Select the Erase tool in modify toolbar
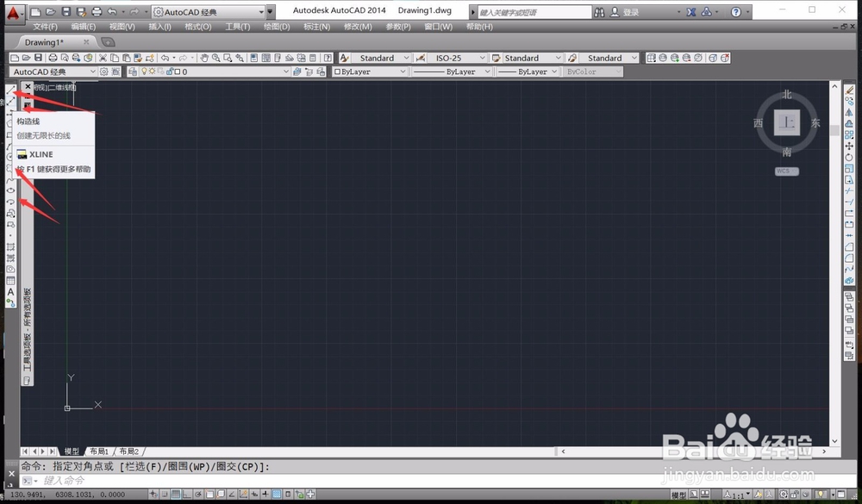Image resolution: width=862 pixels, height=504 pixels. point(849,90)
